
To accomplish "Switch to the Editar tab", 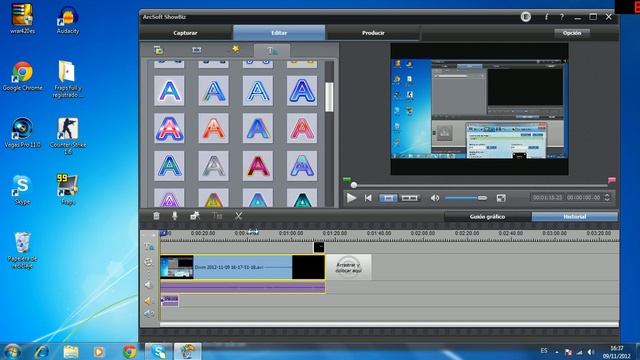I will (x=279, y=33).
